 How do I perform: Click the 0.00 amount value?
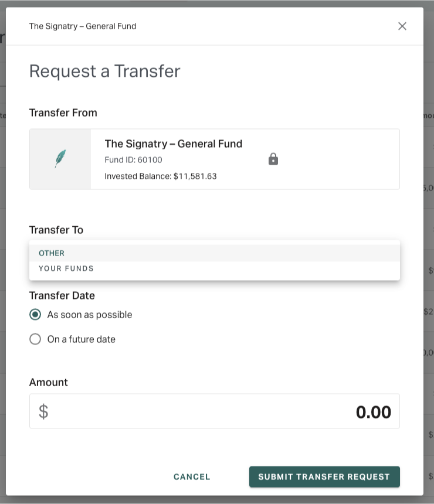[373, 412]
